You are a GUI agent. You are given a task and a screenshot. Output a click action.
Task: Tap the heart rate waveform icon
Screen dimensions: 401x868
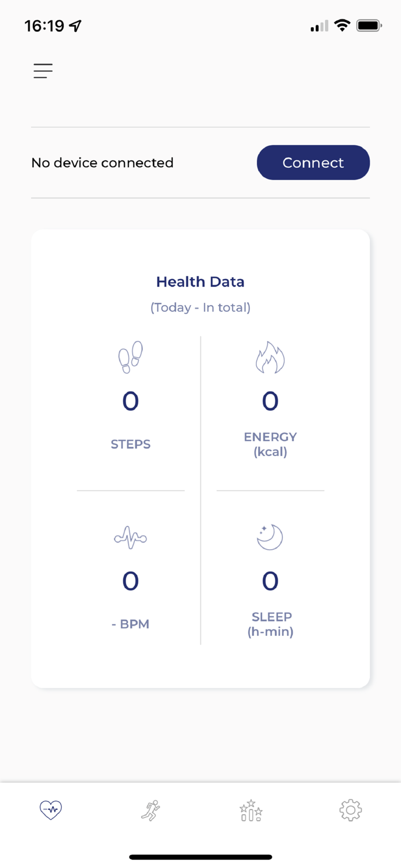[x=130, y=537]
